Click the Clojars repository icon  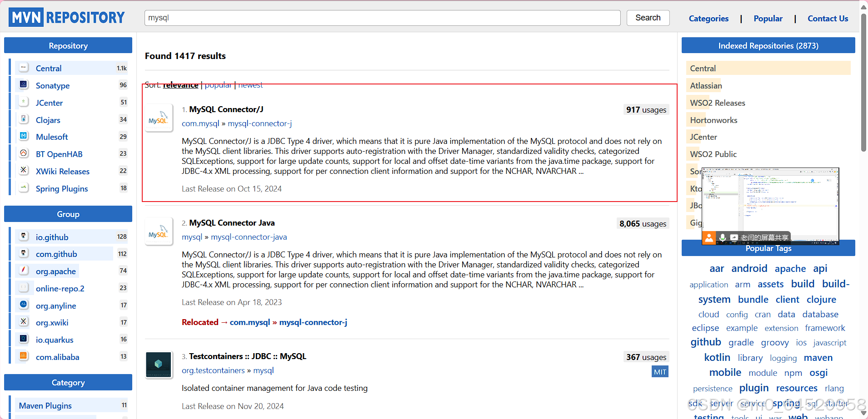pyautogui.click(x=24, y=119)
